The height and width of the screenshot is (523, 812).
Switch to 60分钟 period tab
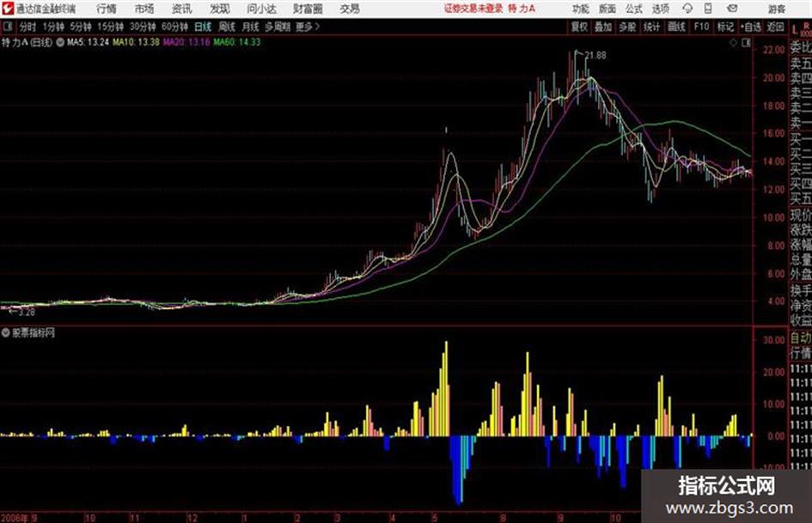175,27
